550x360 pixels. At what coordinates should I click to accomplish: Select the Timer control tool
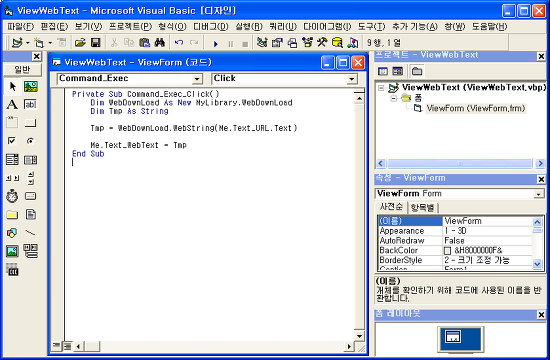[x=12, y=196]
